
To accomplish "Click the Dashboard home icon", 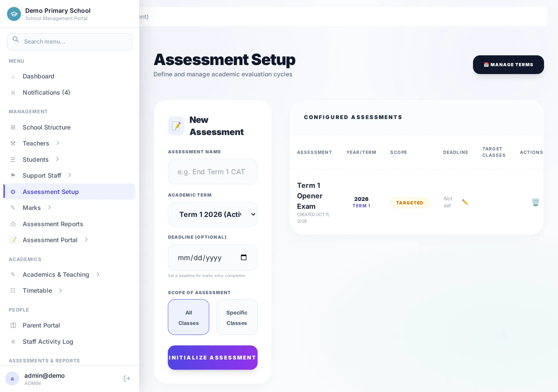I will click(x=13, y=77).
